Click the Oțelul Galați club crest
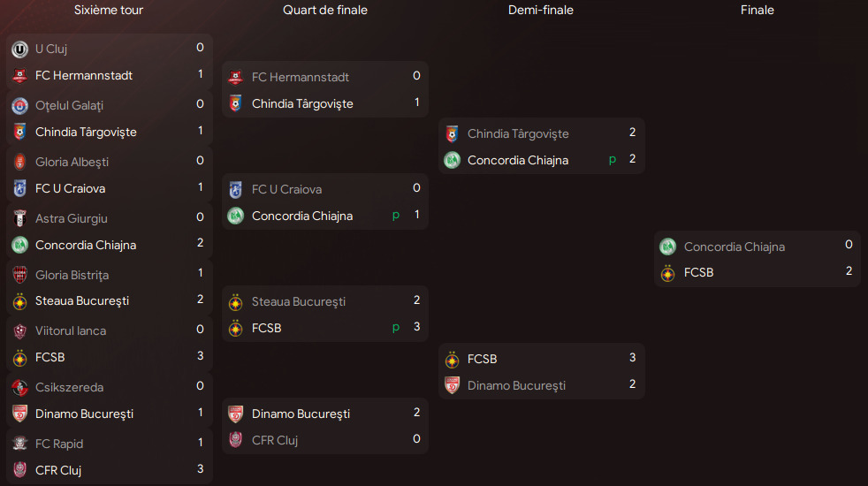 tap(19, 106)
